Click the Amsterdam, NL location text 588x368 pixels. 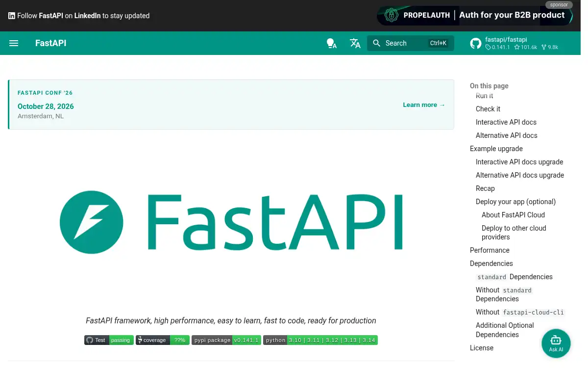[x=41, y=116]
